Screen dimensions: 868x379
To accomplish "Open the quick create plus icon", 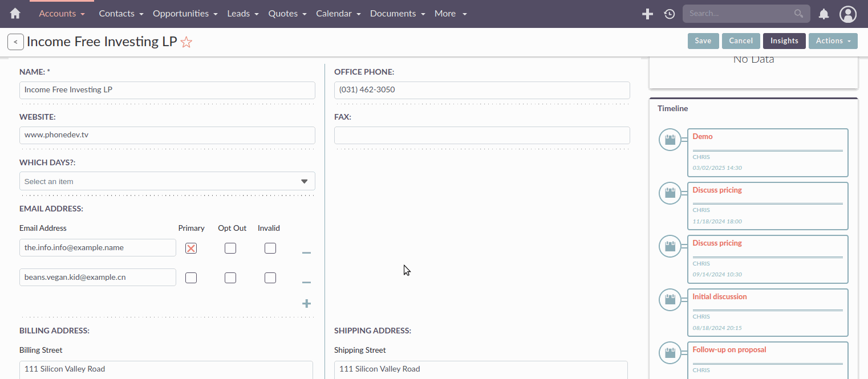I will pos(647,13).
